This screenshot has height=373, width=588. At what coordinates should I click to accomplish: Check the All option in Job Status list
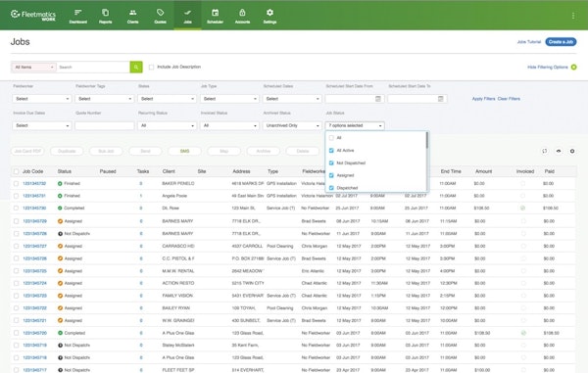coord(331,138)
